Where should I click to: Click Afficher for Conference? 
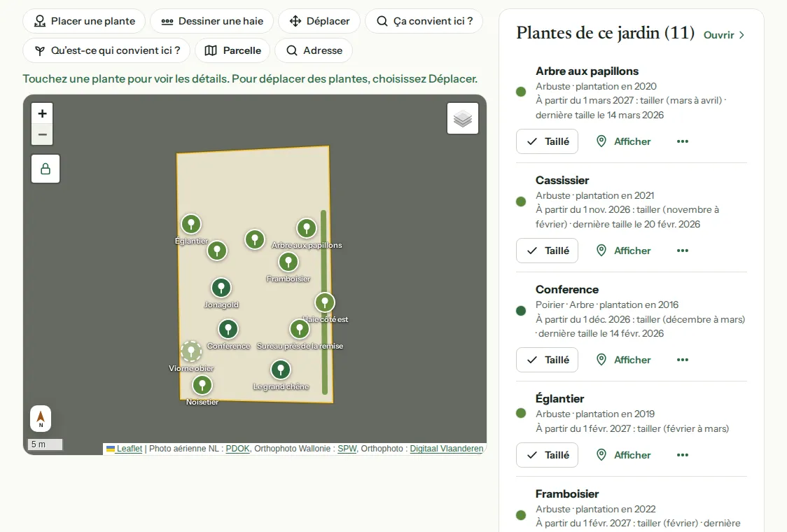(x=623, y=360)
